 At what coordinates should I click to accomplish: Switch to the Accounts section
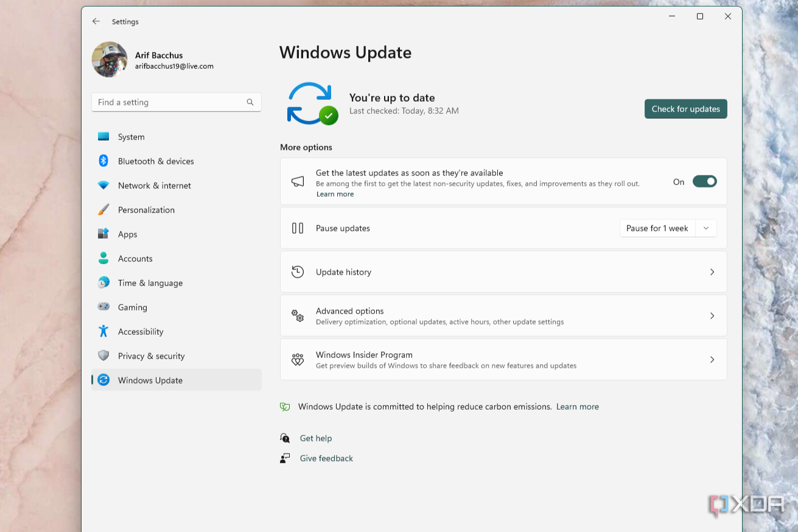coord(177,259)
